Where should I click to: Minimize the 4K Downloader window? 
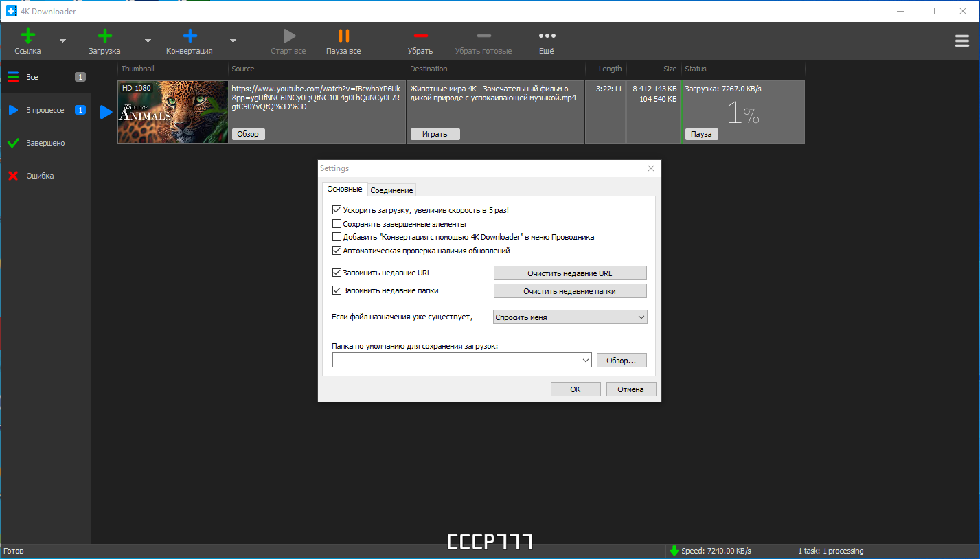[x=900, y=11]
